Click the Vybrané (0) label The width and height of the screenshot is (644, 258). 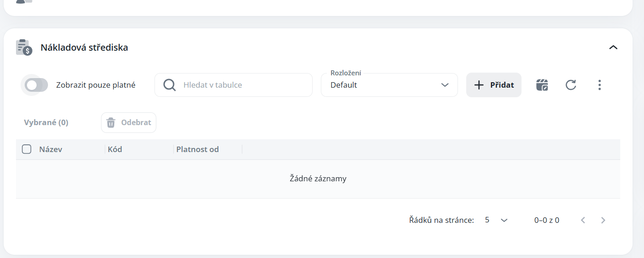coord(46,122)
